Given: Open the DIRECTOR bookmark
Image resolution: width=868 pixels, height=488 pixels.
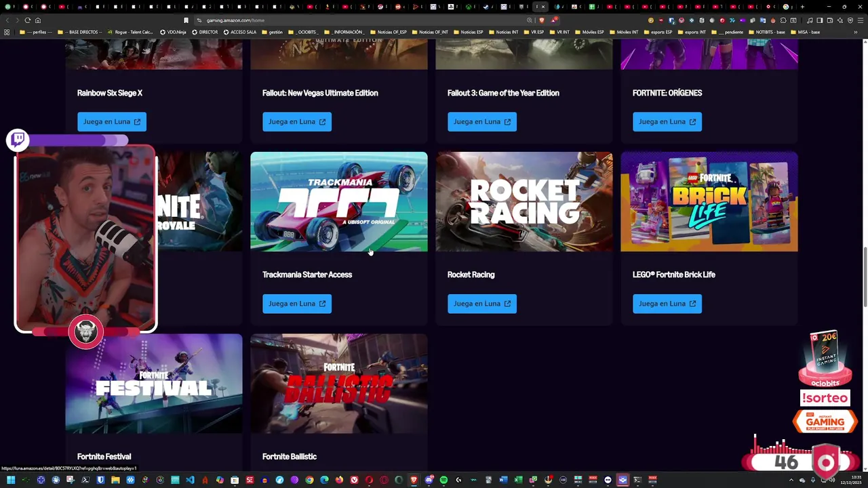Looking at the screenshot, I should point(205,32).
